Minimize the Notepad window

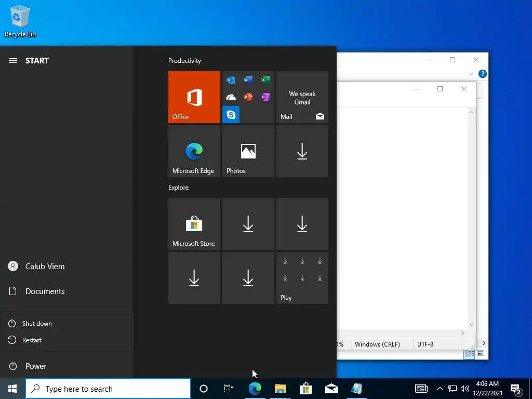pyautogui.click(x=417, y=89)
